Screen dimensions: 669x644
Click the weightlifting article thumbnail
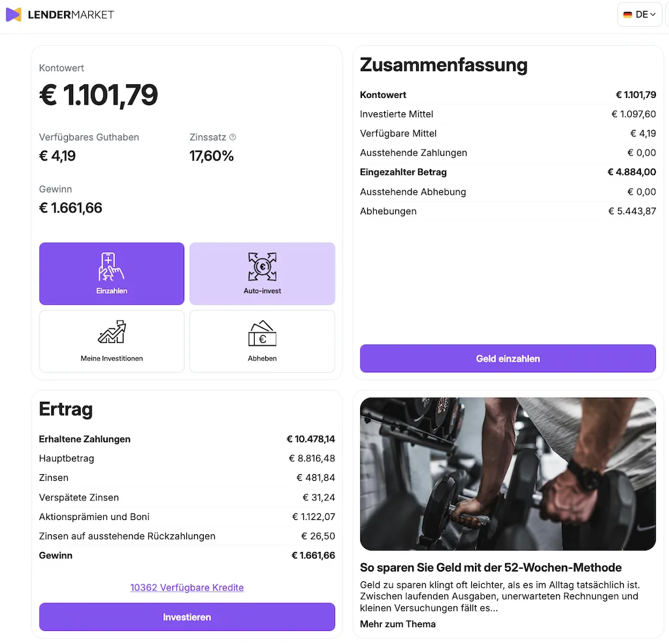click(508, 474)
